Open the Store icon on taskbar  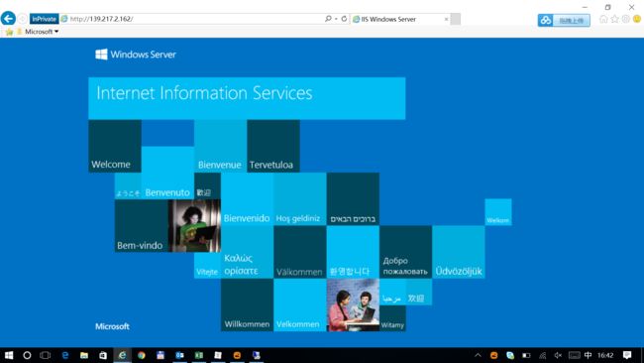(x=103, y=355)
